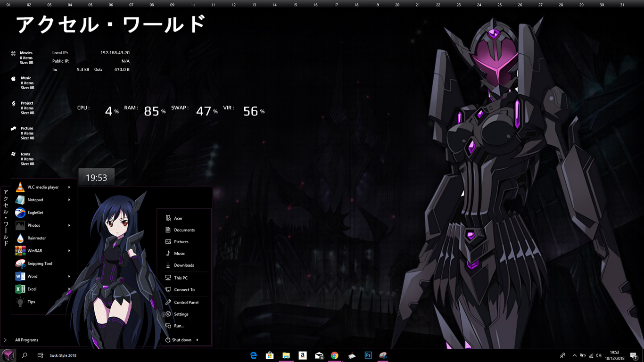Open the Movies folder desktop widget

[23, 58]
